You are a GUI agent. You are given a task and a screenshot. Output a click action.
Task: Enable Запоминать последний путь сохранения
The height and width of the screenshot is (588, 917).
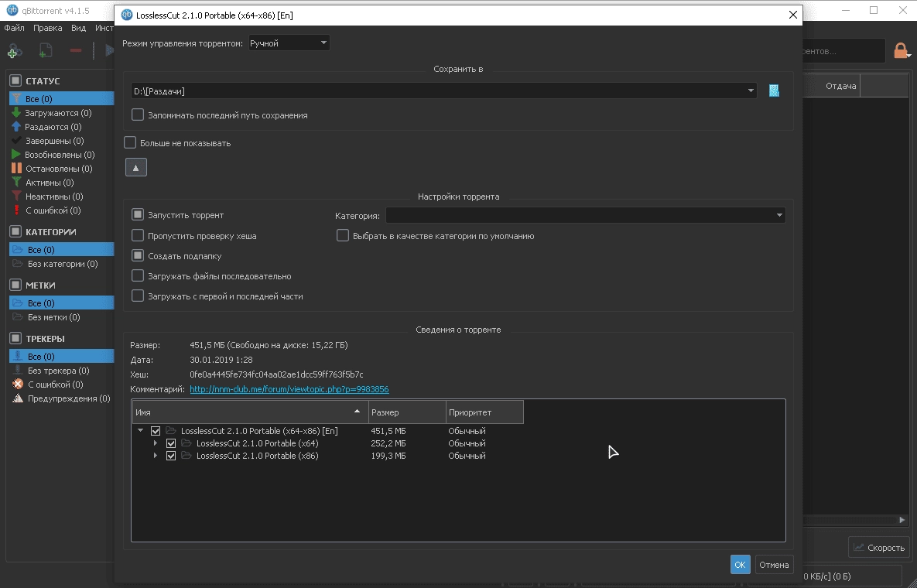point(138,115)
